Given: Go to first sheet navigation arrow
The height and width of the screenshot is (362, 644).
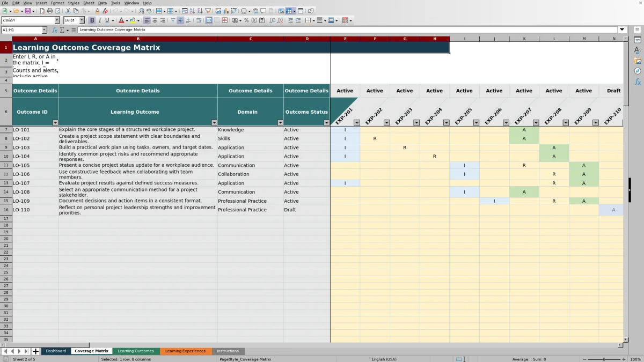Looking at the screenshot, I should pyautogui.click(x=5, y=351).
